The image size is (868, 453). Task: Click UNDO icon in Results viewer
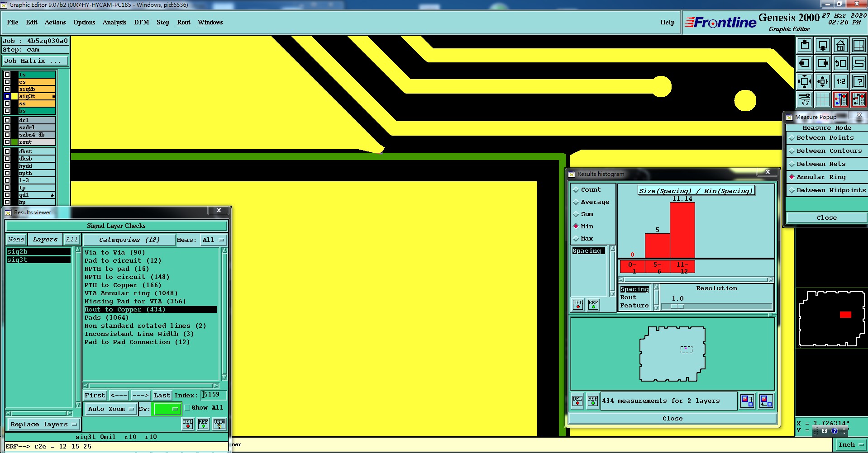219,424
